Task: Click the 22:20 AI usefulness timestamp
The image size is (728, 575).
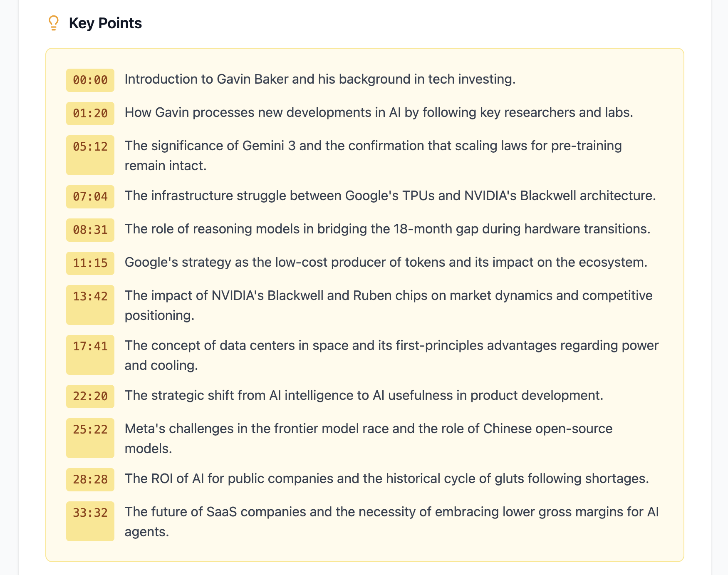Action: 90,397
